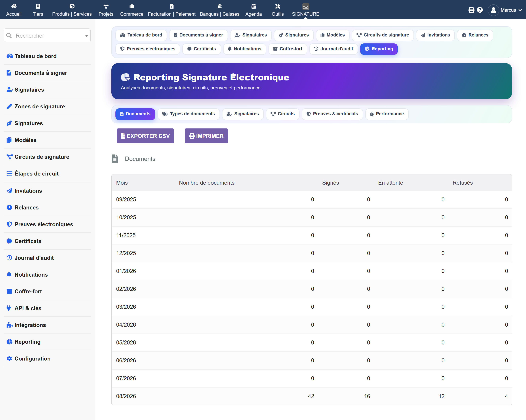Viewport: 526px width, 420px height.
Task: Click the Banques | Caisses bank icon
Action: [220, 6]
